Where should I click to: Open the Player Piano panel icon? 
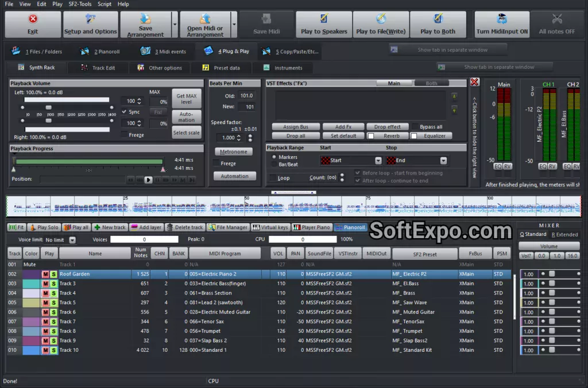(x=296, y=227)
